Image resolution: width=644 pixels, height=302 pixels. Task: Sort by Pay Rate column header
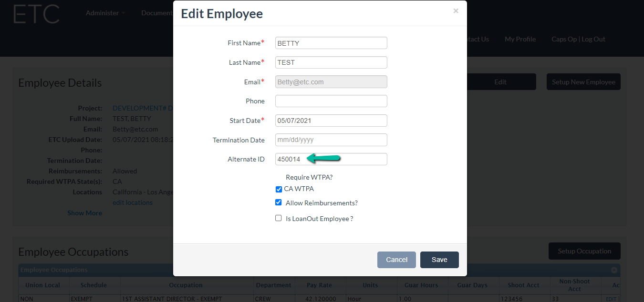point(319,285)
